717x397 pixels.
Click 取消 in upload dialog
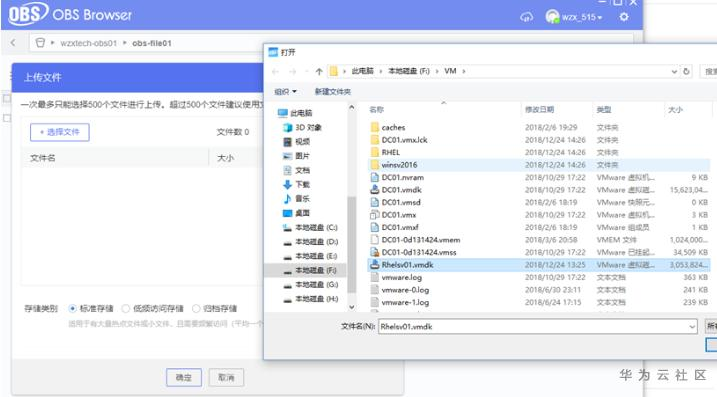pos(226,377)
